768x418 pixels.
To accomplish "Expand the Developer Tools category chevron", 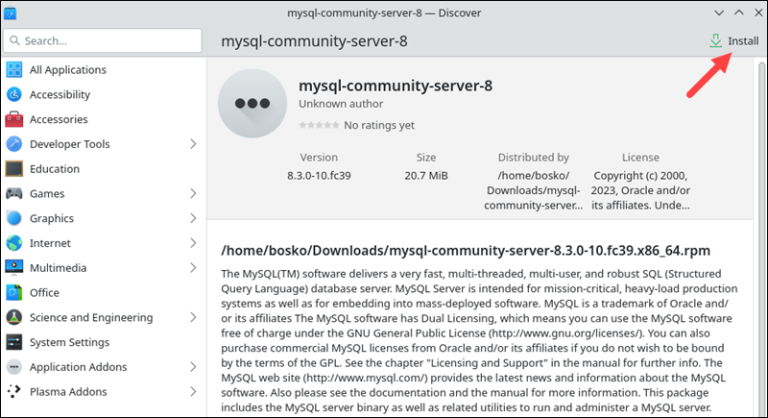I will click(193, 144).
